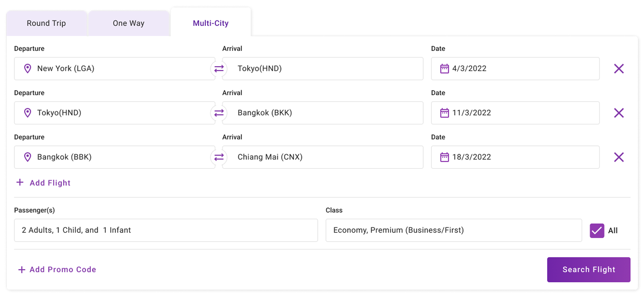Screen dimensions: 644x297
Task: Swap Bangkok and Chiang Mai locations
Action: [219, 157]
